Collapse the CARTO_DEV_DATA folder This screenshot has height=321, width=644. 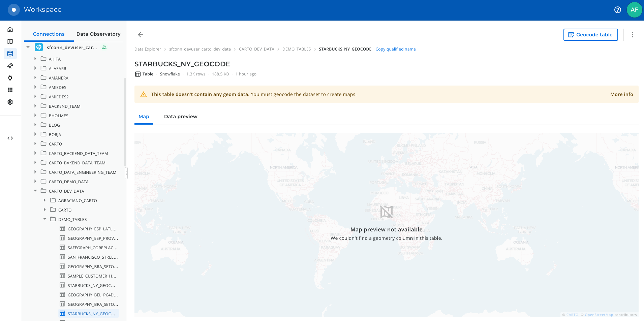pyautogui.click(x=35, y=191)
